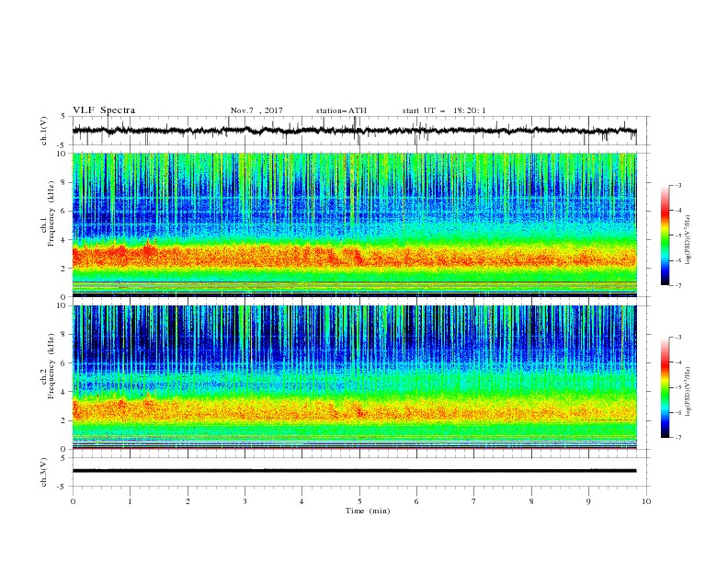Click time axis tick label "7"
The width and height of the screenshot is (728, 563).
coord(474,501)
